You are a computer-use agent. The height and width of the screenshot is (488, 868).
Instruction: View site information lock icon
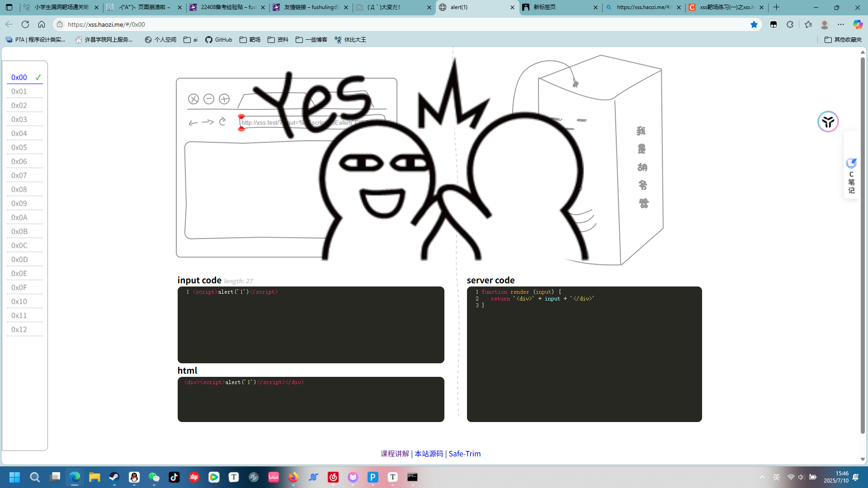click(60, 24)
